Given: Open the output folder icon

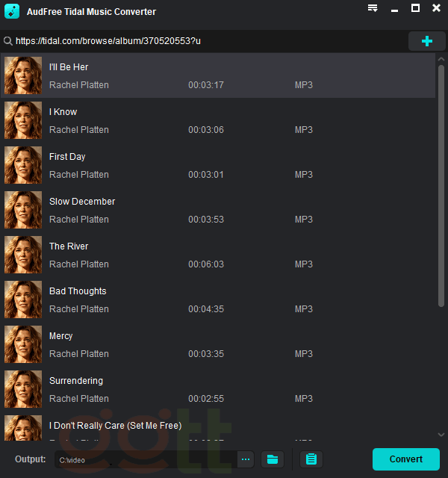Looking at the screenshot, I should (x=273, y=459).
